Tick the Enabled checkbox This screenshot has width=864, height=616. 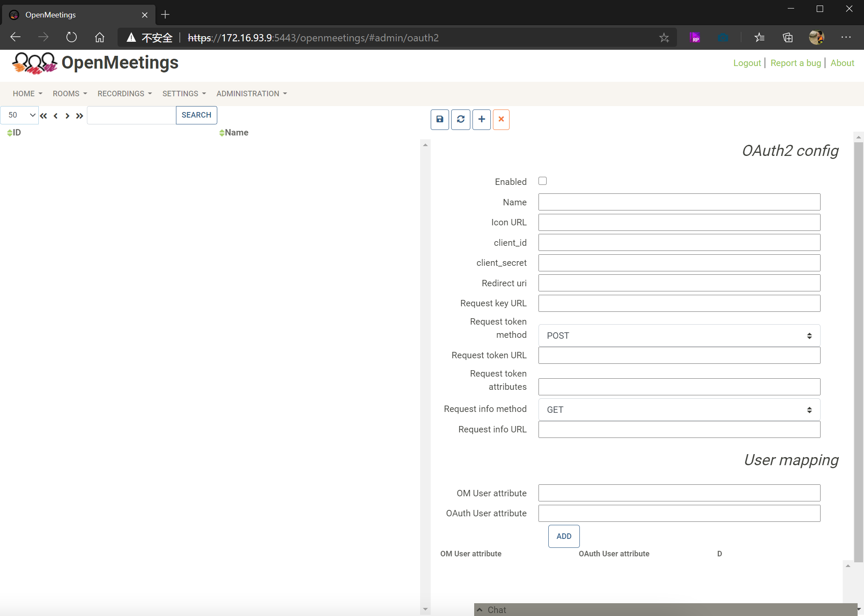coord(542,181)
